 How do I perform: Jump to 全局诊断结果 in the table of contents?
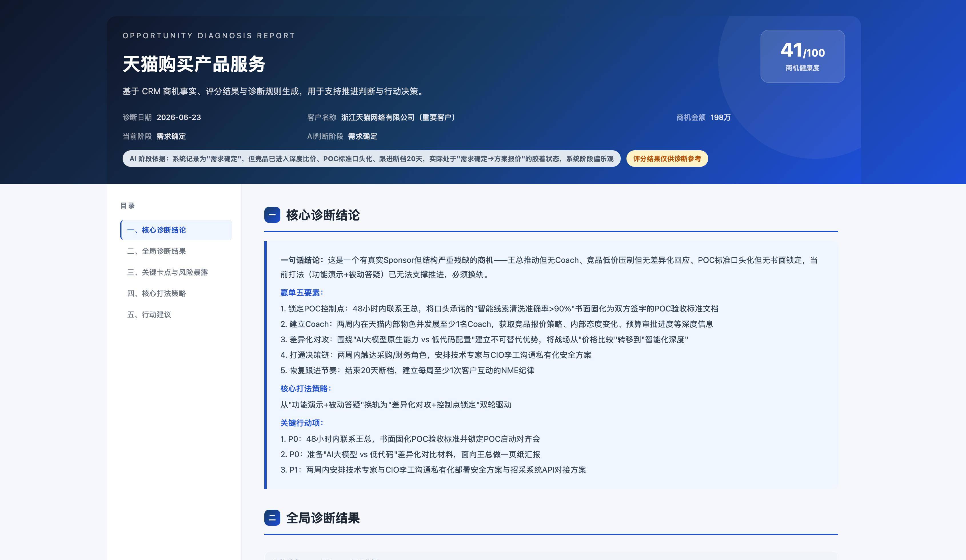click(x=176, y=251)
